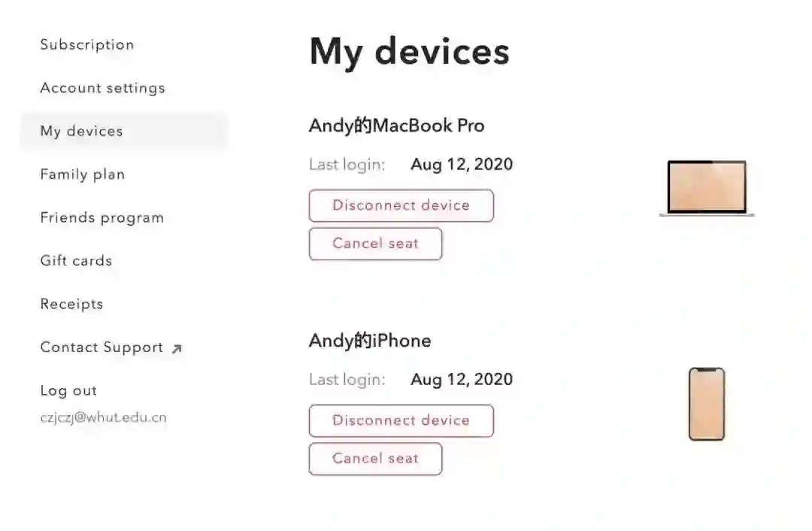Open the Subscription section
The width and height of the screenshot is (812, 531).
click(87, 44)
